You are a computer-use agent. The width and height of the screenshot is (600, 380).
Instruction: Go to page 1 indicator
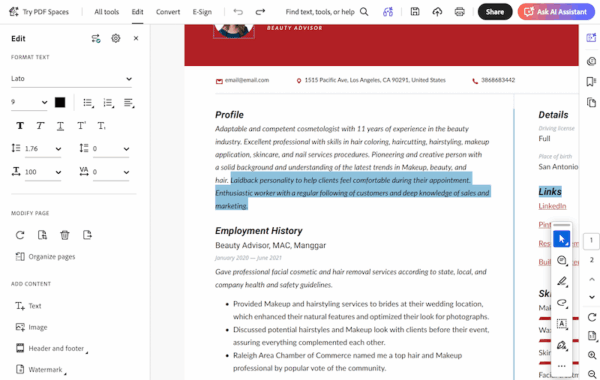point(591,241)
